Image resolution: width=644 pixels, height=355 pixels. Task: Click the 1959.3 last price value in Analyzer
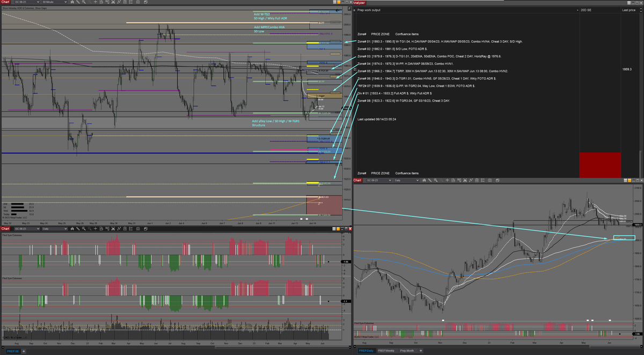pos(627,69)
